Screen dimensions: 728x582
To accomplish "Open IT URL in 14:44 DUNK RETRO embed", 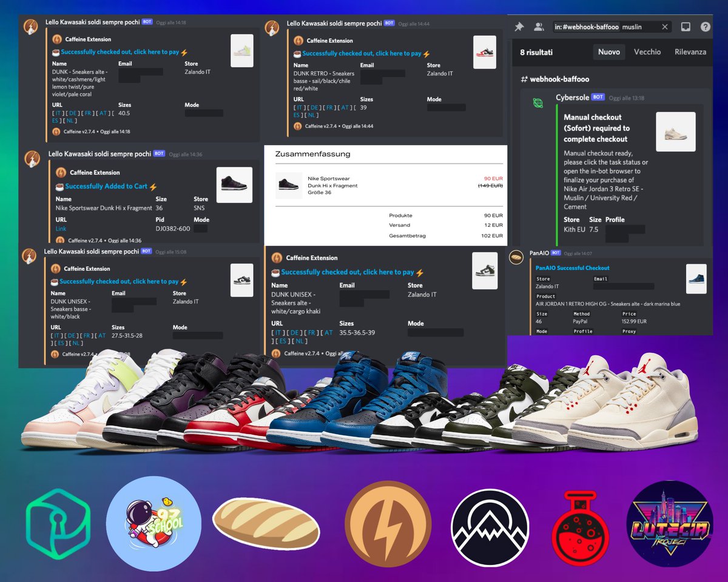I will pos(300,107).
